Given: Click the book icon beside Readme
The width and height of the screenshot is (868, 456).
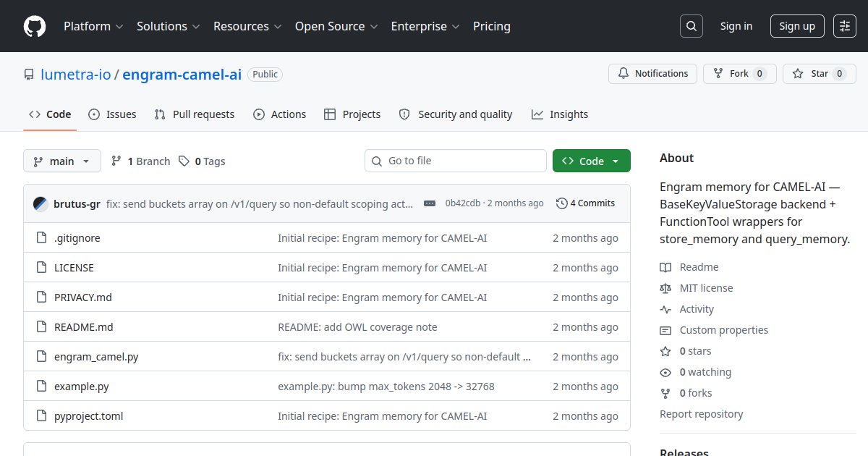Looking at the screenshot, I should click(x=665, y=267).
